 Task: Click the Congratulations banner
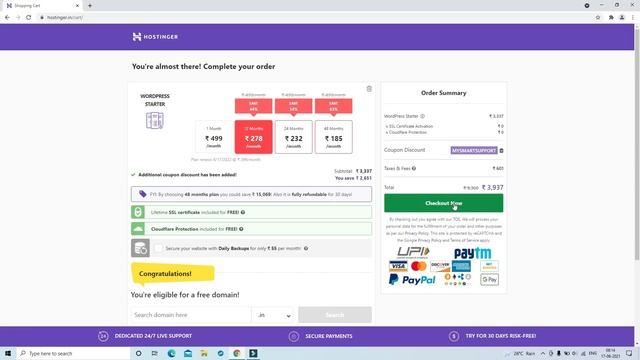pyautogui.click(x=173, y=273)
